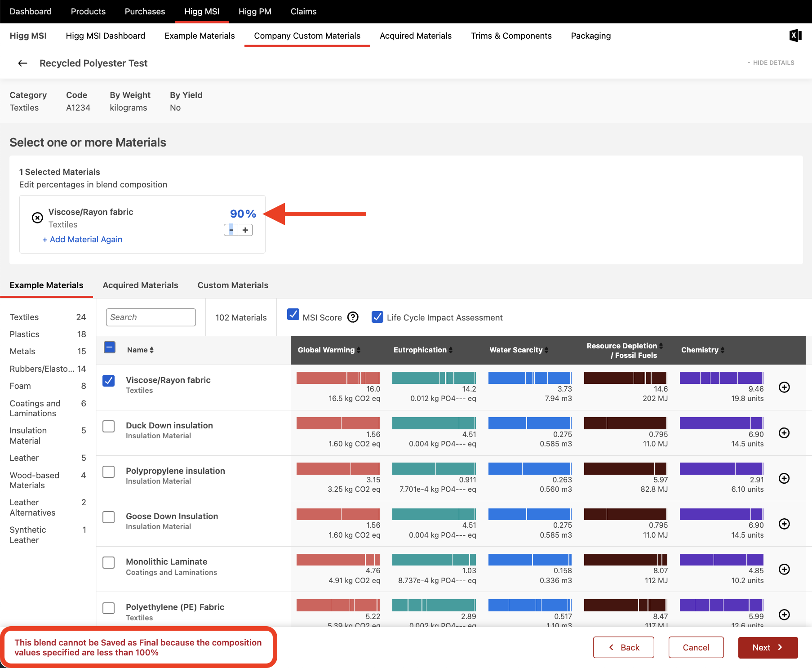Expand details for Monolithic Laminate row
812x668 pixels.
[x=784, y=569]
